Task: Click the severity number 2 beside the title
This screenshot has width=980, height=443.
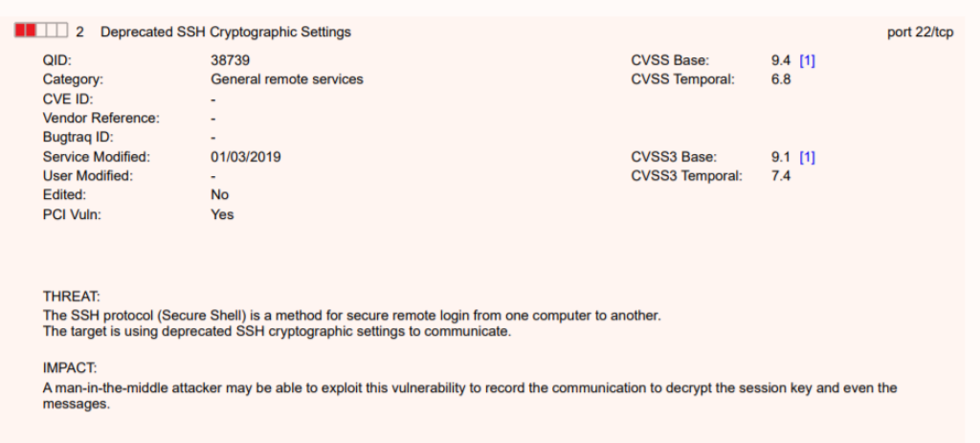Action: 80,33
